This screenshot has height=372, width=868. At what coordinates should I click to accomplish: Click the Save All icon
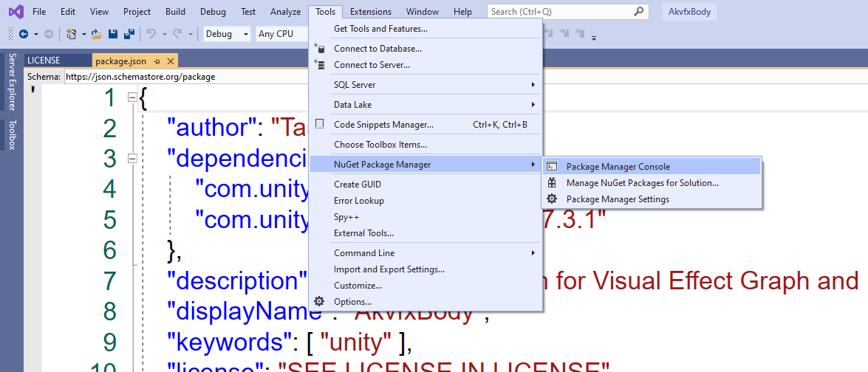tap(129, 34)
